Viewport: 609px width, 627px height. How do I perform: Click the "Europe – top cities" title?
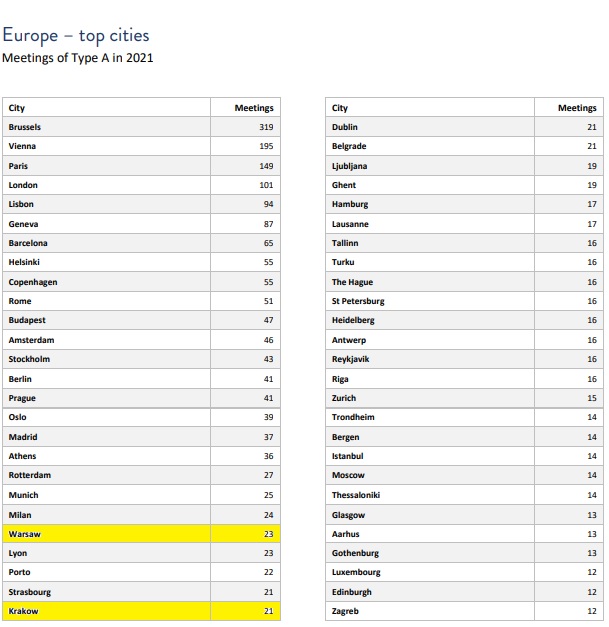[x=76, y=36]
